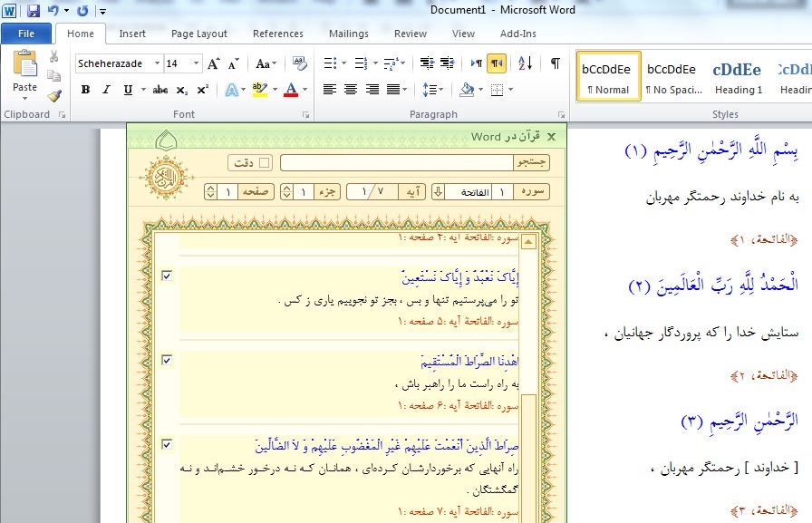Apply the Normal style
Screen dimensions: 812x523
tap(608, 77)
